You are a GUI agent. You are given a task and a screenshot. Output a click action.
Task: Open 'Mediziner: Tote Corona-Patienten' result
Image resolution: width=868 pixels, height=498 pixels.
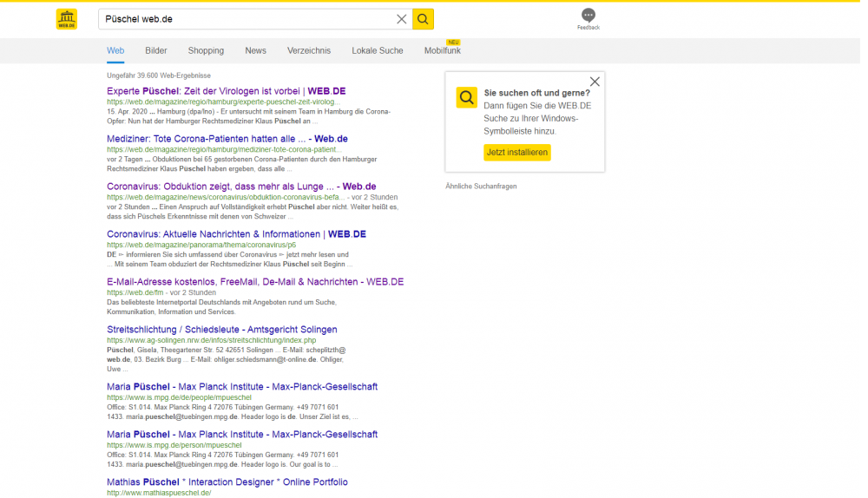(x=227, y=138)
